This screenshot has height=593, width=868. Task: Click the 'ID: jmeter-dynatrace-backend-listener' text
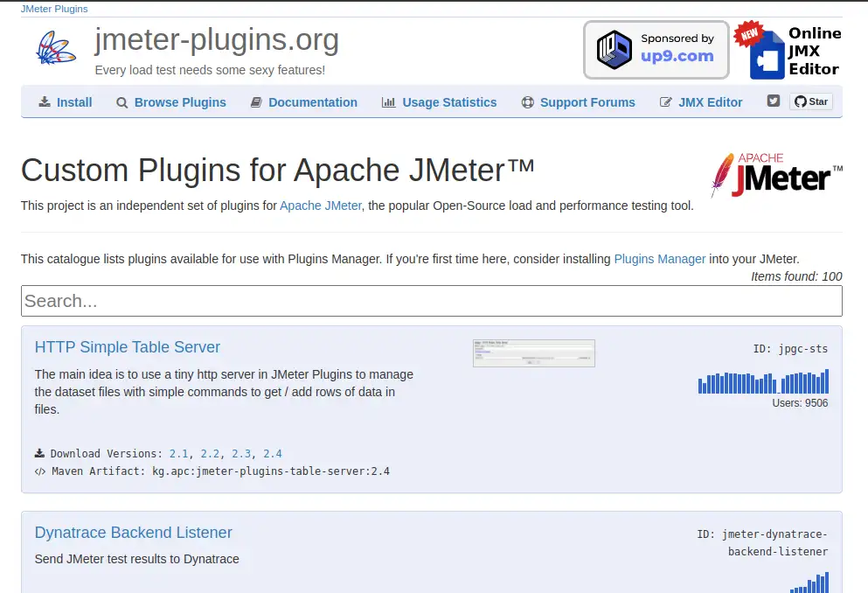762,542
